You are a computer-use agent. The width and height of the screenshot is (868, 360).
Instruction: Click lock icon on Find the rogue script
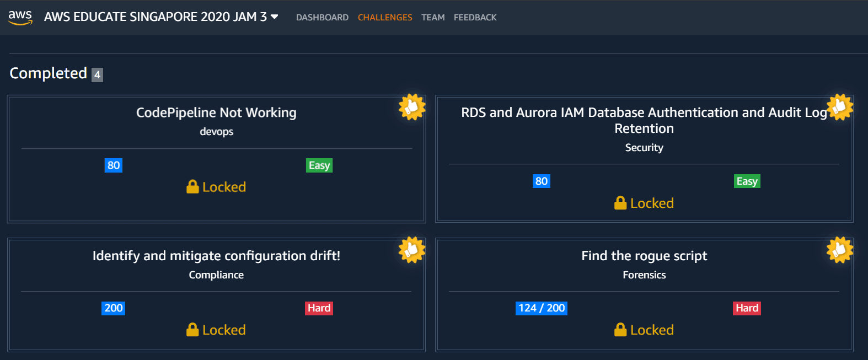(620, 330)
